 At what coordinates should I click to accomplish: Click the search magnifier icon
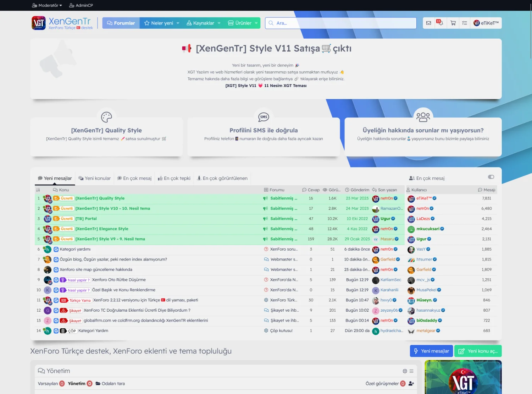tap(271, 23)
